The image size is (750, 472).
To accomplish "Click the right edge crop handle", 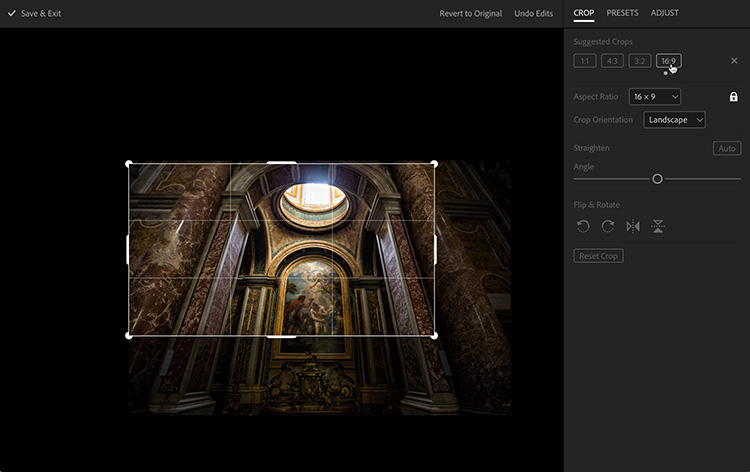I will point(435,250).
